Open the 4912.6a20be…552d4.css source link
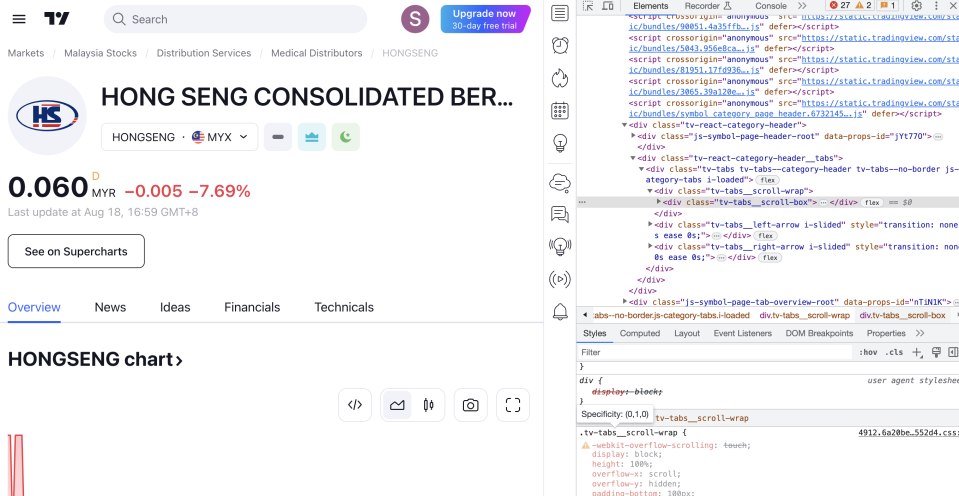The image size is (959, 496). tap(908, 432)
